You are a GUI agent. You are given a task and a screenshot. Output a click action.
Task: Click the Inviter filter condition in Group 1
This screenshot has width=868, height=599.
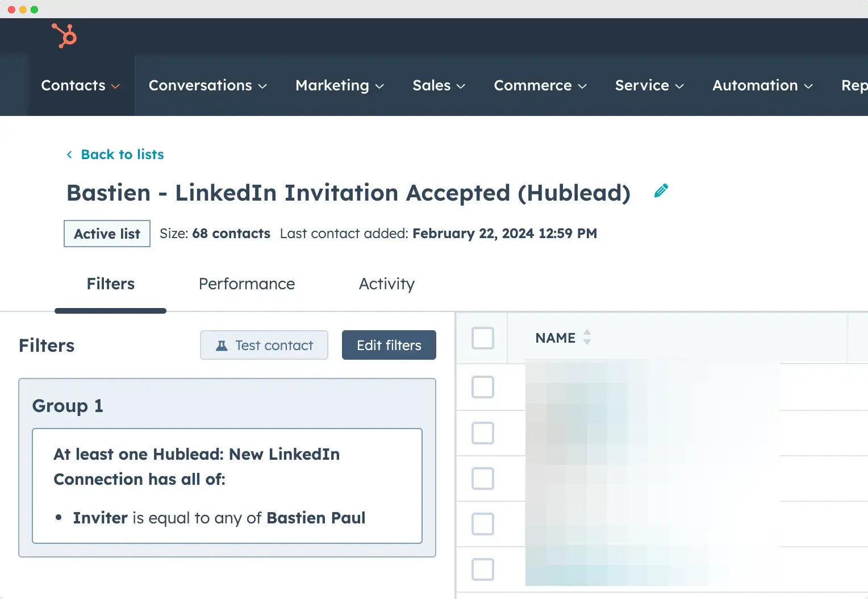coord(219,518)
